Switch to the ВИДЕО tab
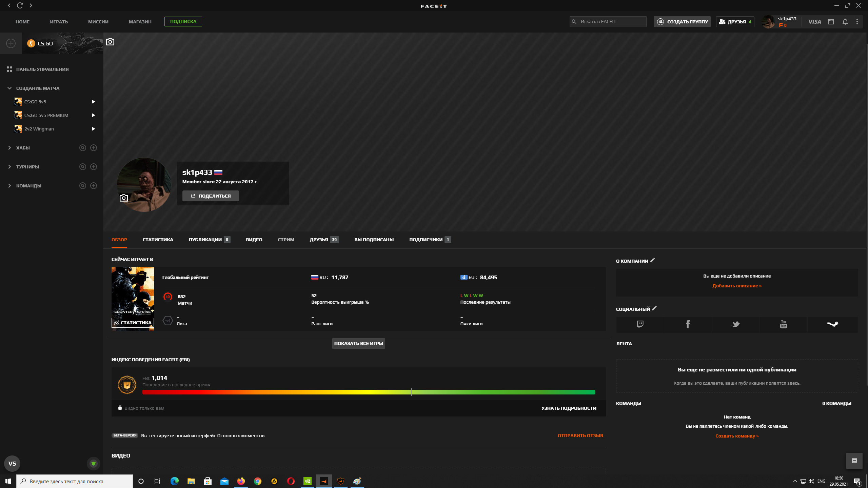The height and width of the screenshot is (488, 868). point(254,240)
